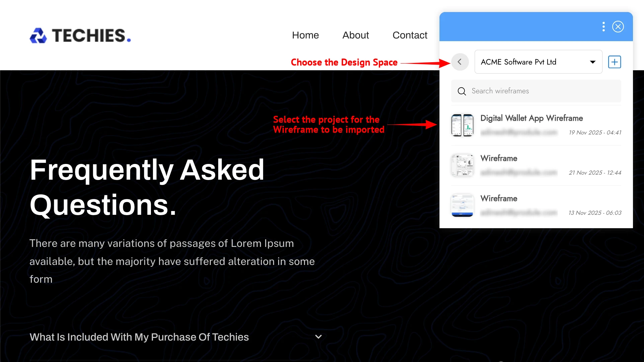Click the plus icon to add a new design space
644x362 pixels.
coord(615,62)
